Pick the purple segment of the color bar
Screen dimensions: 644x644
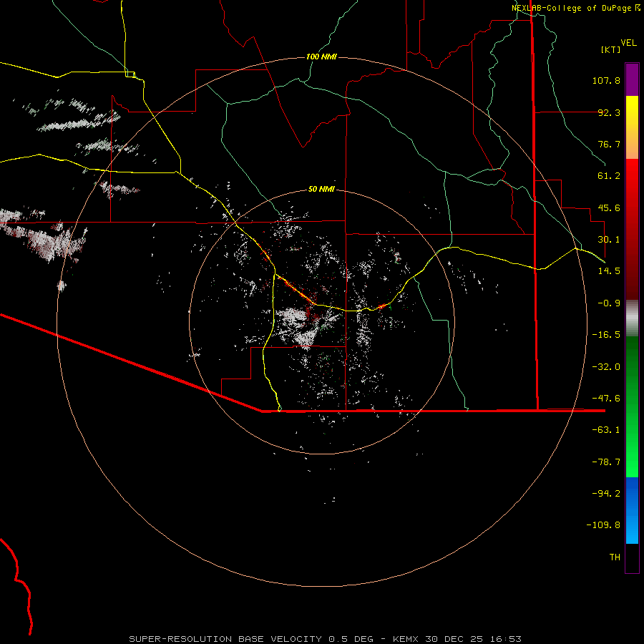click(632, 80)
